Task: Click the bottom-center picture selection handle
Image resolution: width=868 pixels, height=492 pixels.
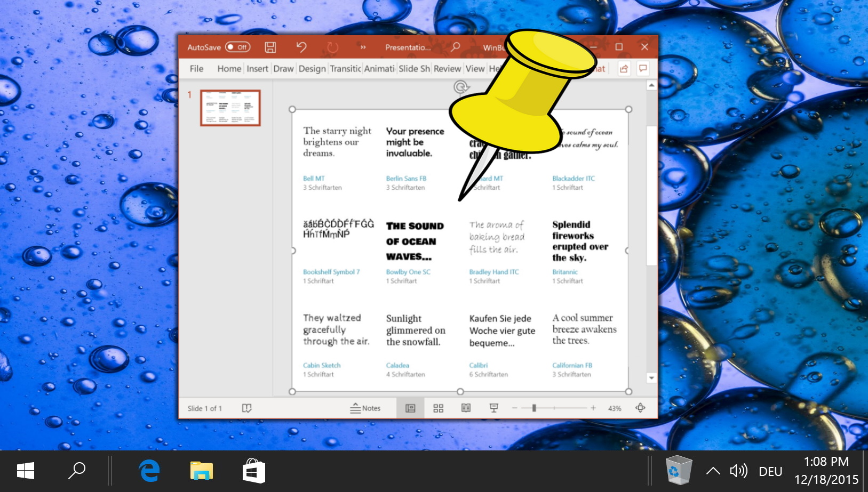Action: [460, 391]
